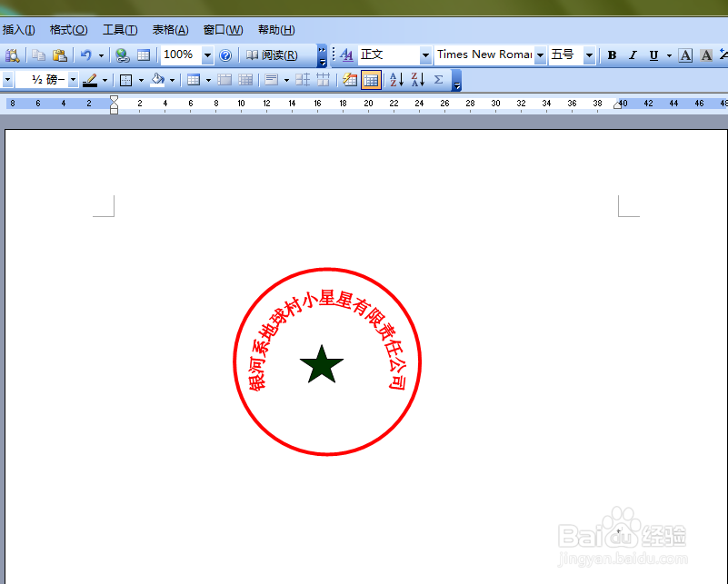This screenshot has height=584, width=728.
Task: Open the 插入 menu
Action: coord(20,29)
